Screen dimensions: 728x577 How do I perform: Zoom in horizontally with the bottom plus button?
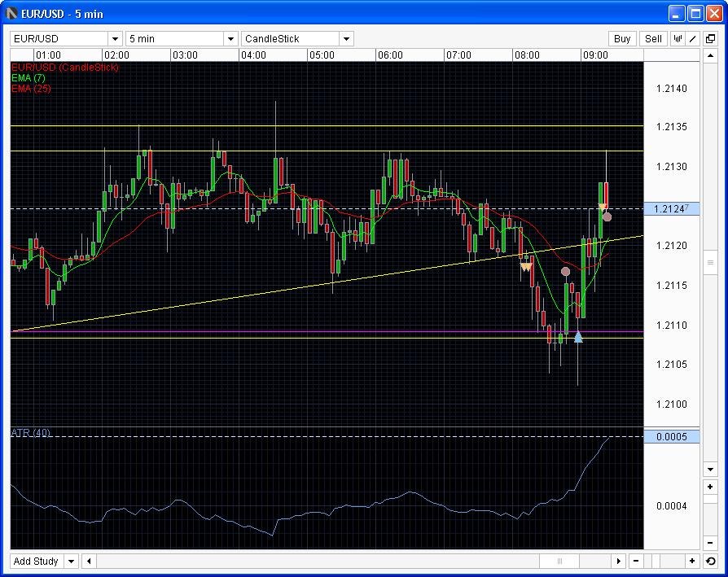[692, 562]
